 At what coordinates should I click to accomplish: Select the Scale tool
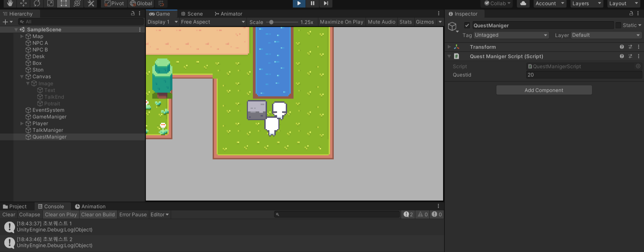(50, 3)
